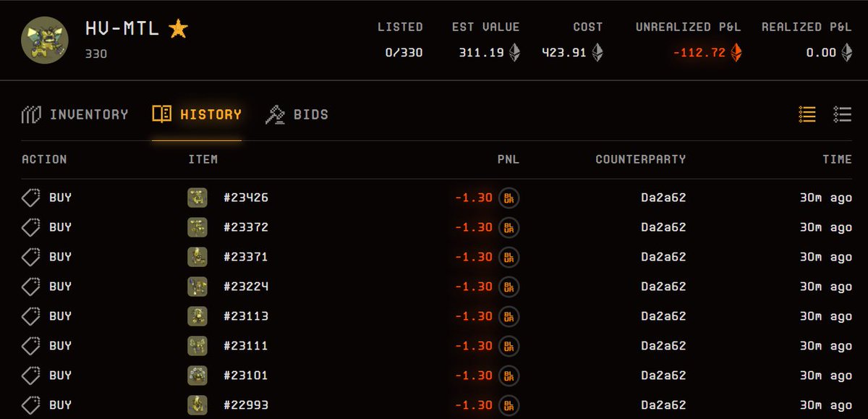Click the buy tag icon for #23101

pos(31,376)
